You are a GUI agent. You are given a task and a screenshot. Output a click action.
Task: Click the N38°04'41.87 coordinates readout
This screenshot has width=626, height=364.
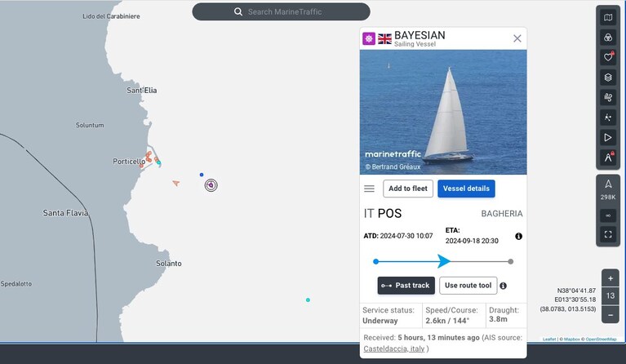576,291
